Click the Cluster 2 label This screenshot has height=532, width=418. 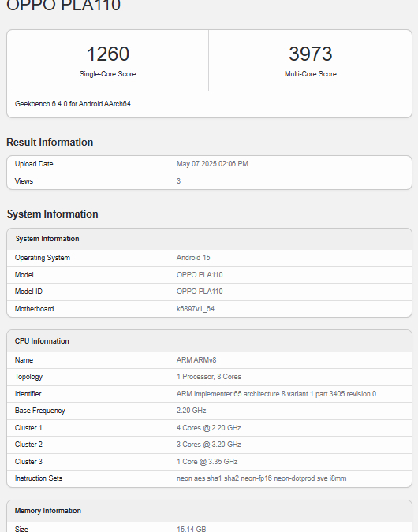[28, 445]
